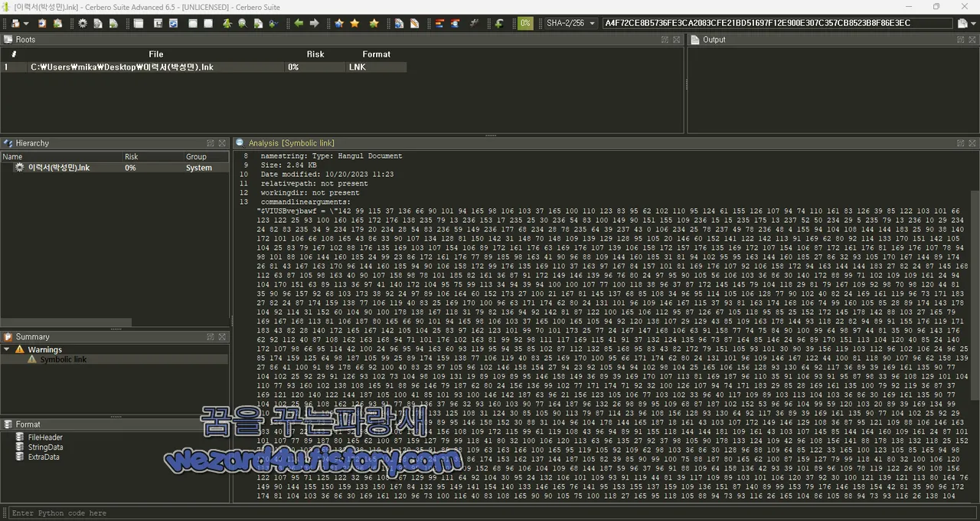Select 이력서(박성민).lnk in Hierarchy tree
This screenshot has height=521, width=980.
point(59,168)
